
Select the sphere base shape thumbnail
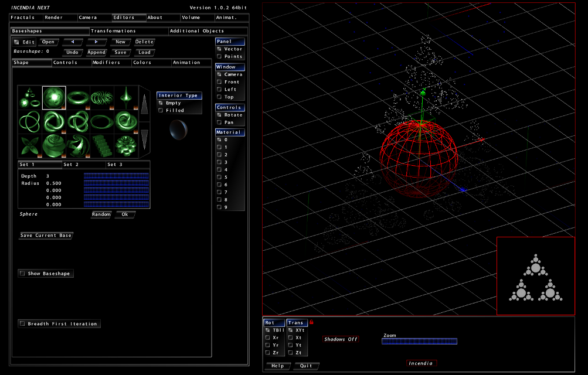tap(54, 97)
